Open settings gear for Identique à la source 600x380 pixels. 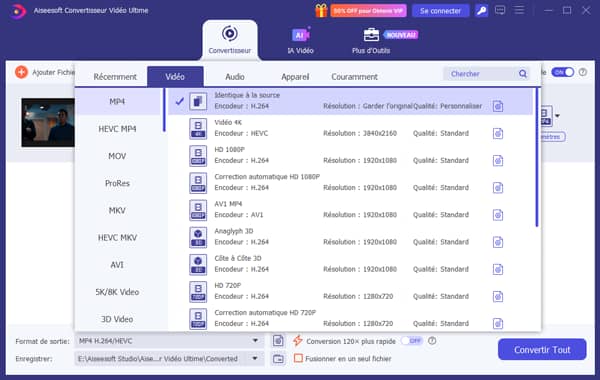point(498,106)
